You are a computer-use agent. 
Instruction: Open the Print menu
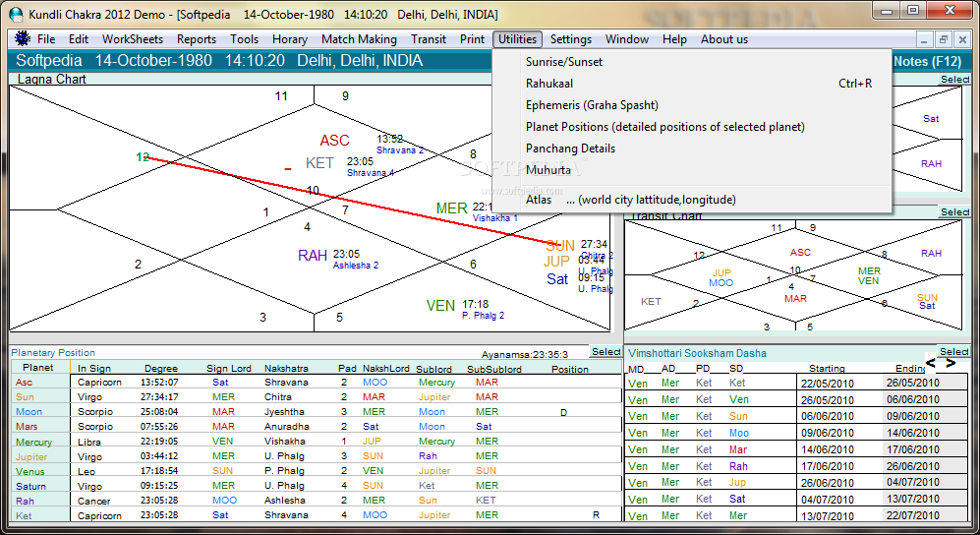tap(472, 38)
